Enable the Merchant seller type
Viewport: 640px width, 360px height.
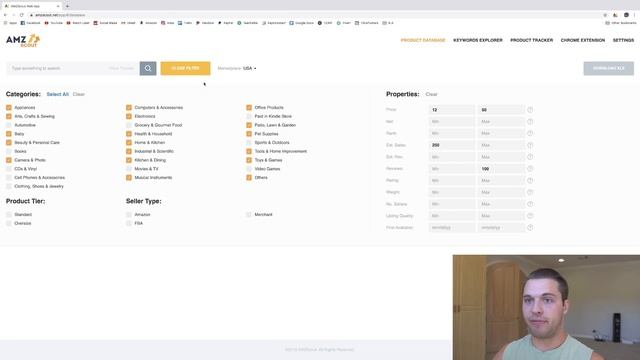(x=249, y=215)
